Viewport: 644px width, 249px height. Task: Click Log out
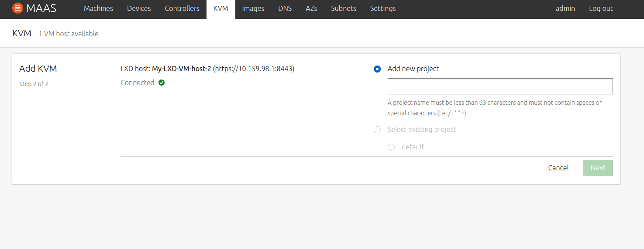(601, 8)
